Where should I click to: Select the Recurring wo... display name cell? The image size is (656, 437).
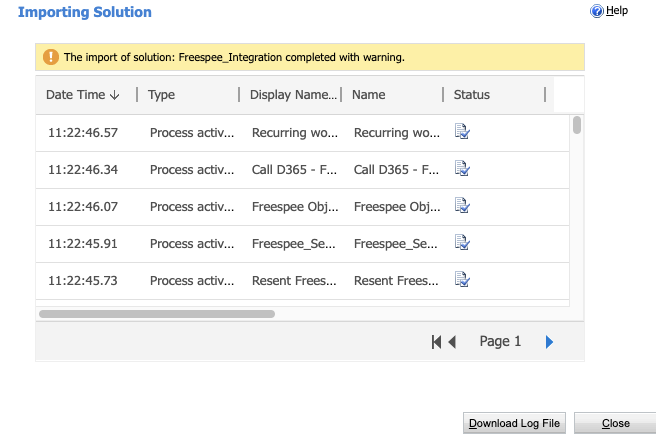point(295,133)
